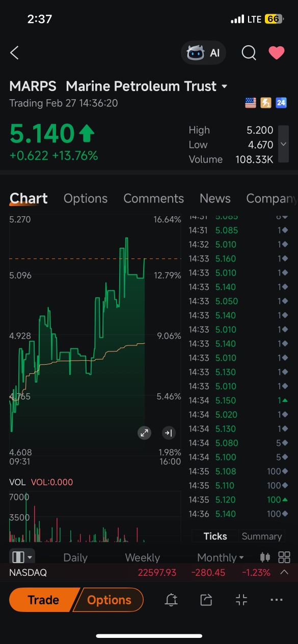Tap the 2:37 status bar clock

coord(40,19)
